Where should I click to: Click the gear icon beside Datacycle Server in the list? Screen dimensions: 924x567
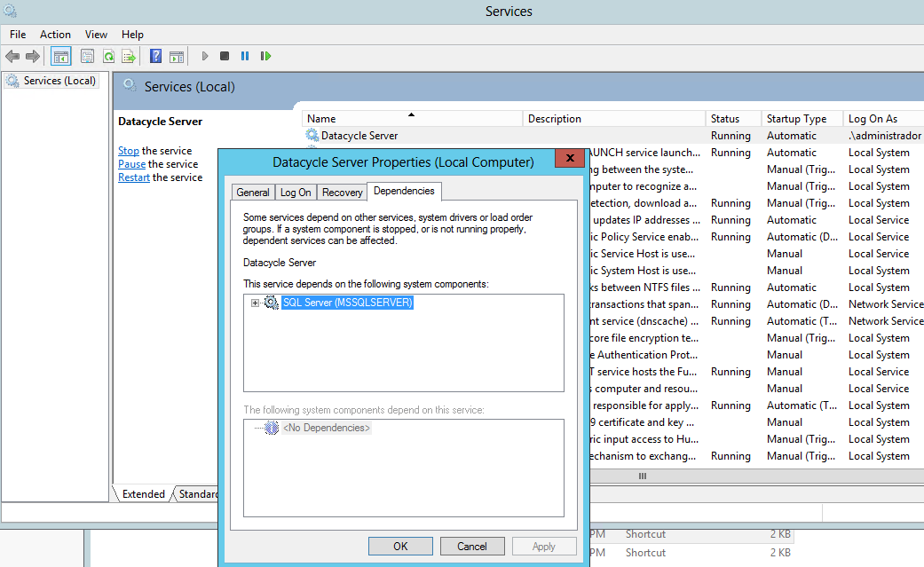pyautogui.click(x=312, y=136)
